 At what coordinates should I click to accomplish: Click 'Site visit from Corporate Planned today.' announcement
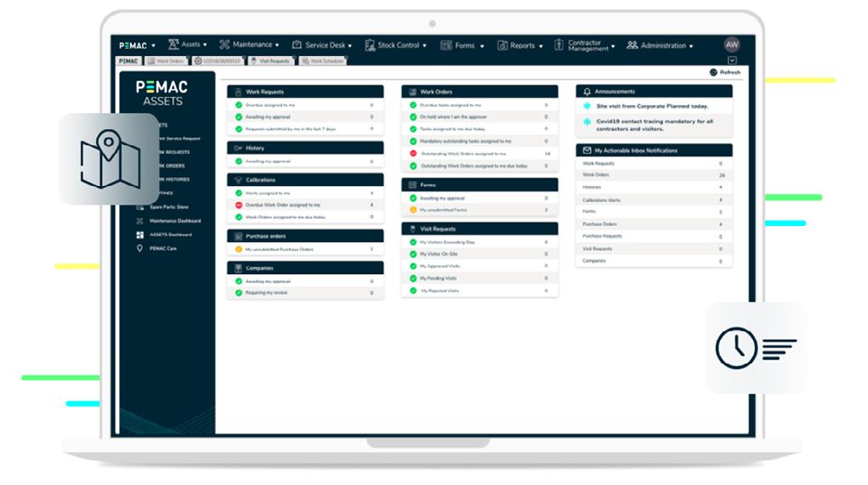(x=652, y=106)
